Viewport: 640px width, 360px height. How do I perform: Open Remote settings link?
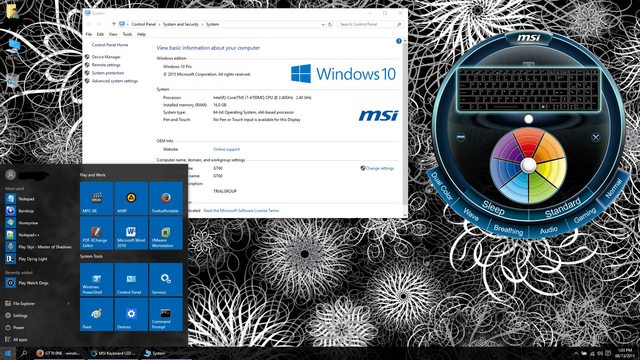[106, 65]
